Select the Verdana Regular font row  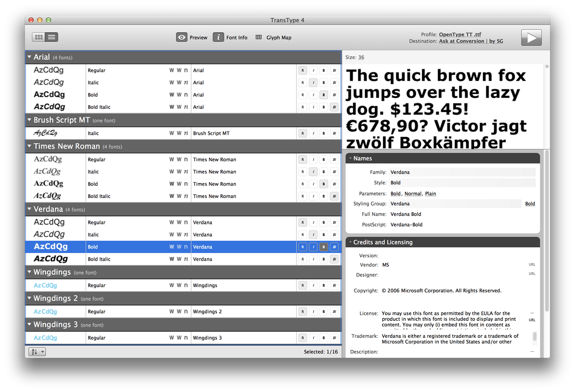(184, 222)
